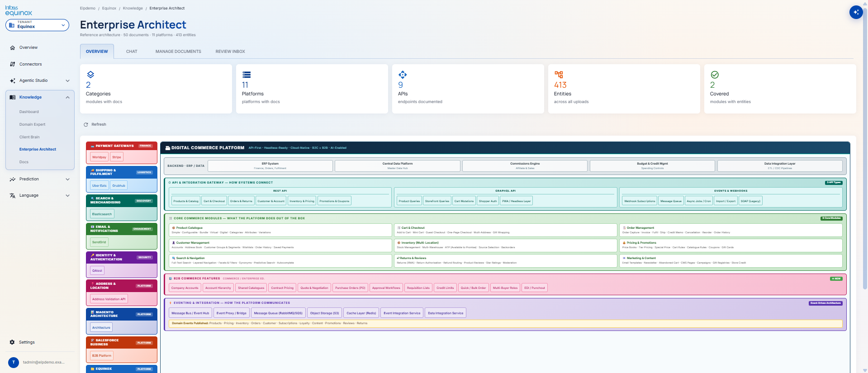Click the Stripe payment gateway chip
The image size is (868, 373).
117,157
